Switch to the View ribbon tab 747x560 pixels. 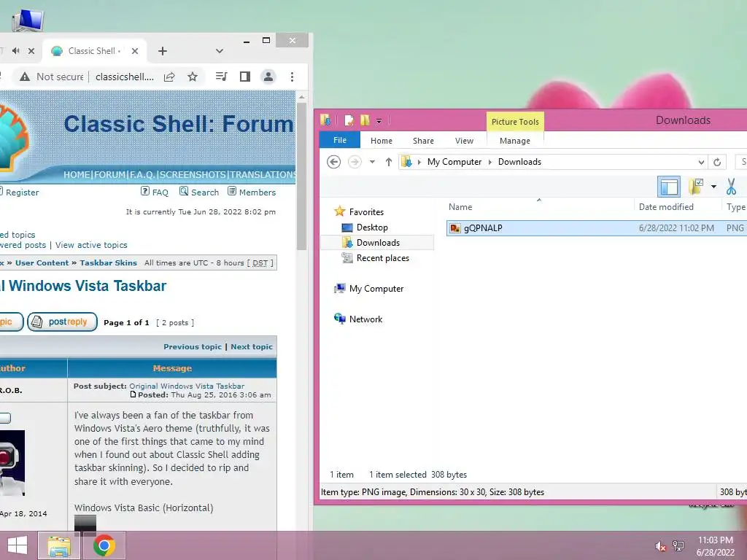click(x=464, y=141)
